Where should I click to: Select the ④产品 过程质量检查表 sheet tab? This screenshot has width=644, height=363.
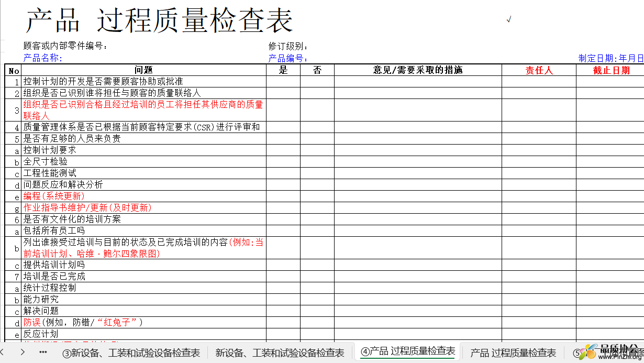click(x=408, y=351)
